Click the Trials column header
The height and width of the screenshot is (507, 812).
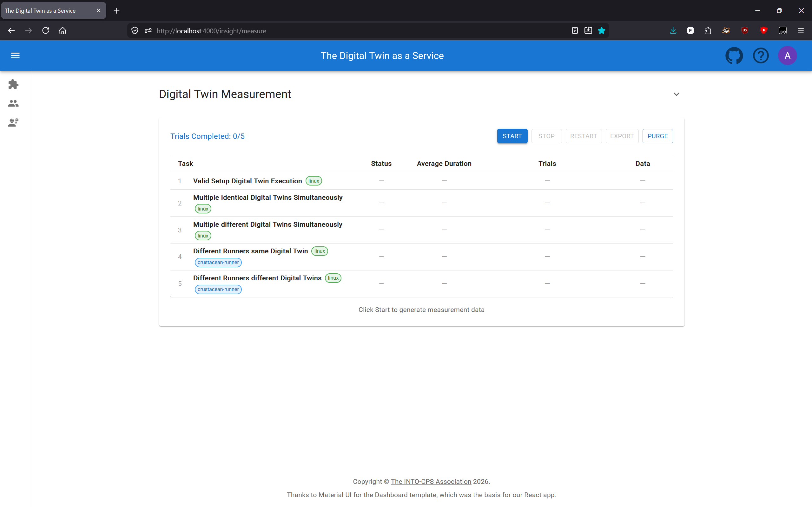point(547,164)
